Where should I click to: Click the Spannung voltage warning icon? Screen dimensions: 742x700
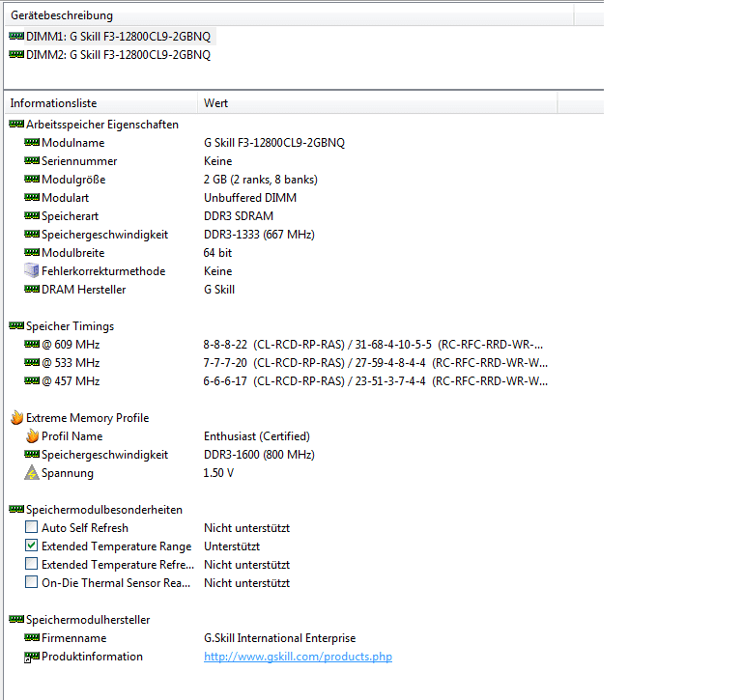click(x=32, y=472)
